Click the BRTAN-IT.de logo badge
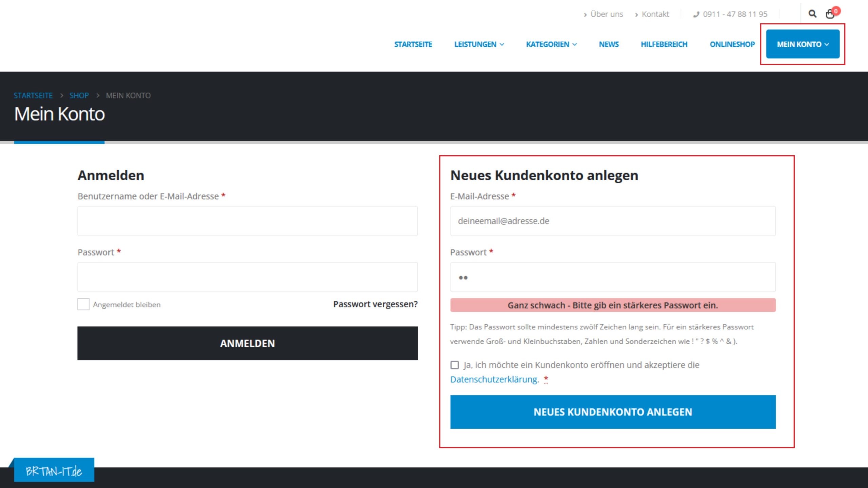868x488 pixels. (54, 471)
